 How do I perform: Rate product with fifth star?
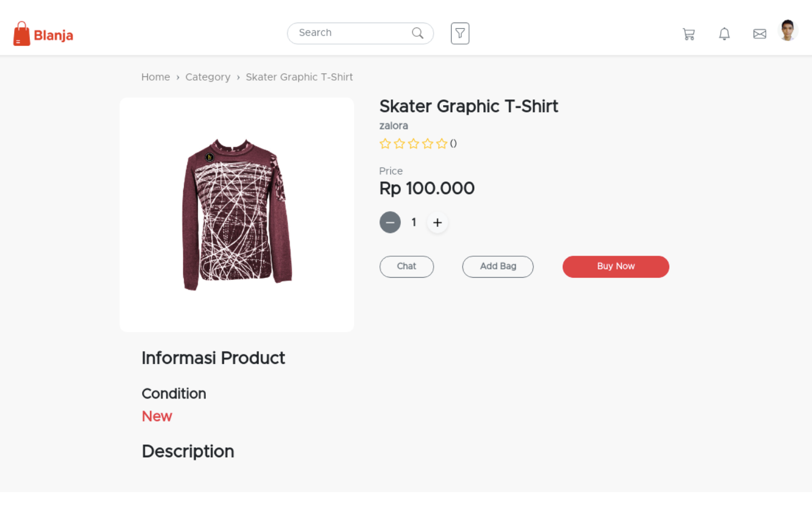point(442,143)
